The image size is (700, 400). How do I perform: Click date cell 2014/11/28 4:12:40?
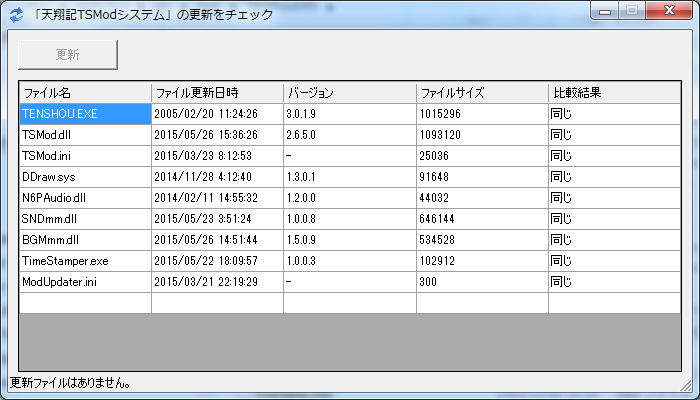pos(217,177)
